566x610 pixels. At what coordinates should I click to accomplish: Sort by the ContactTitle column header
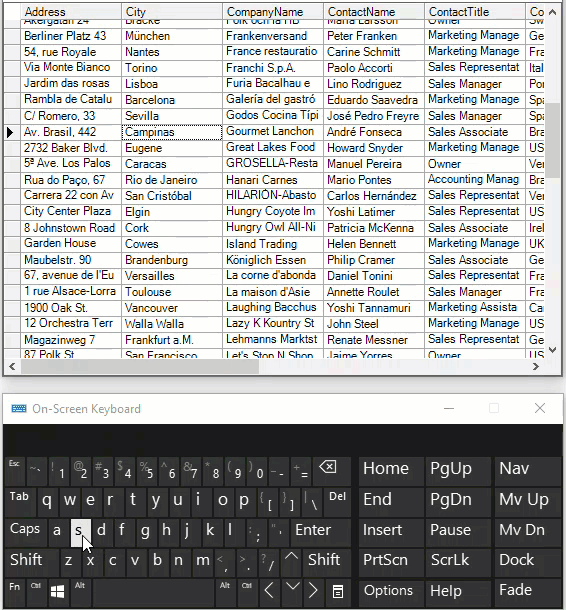click(475, 12)
